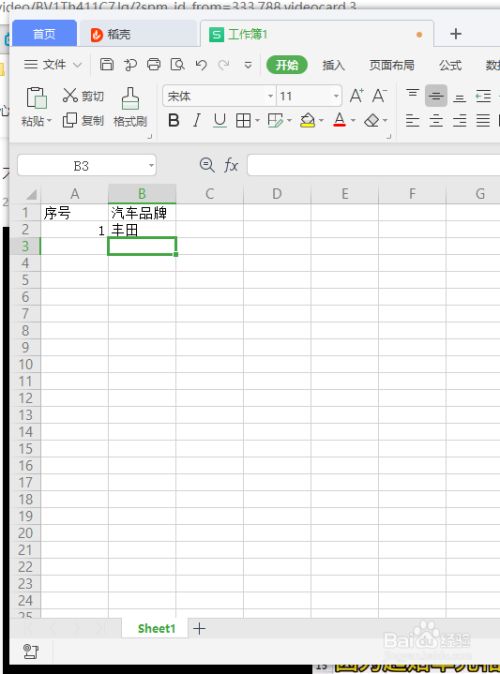This screenshot has width=500, height=674.
Task: Copy selection with 复制 button
Action: tap(83, 120)
